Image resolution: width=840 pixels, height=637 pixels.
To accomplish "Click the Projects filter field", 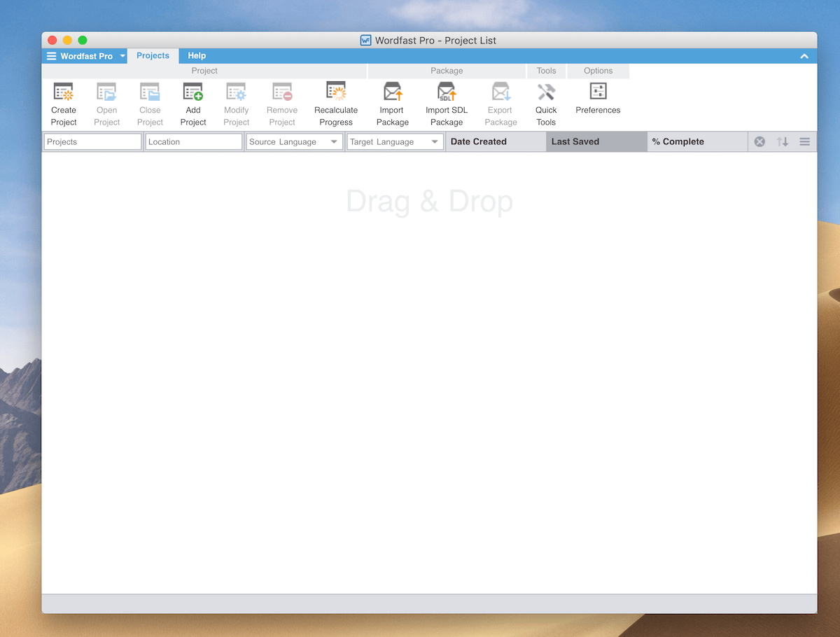I will click(93, 141).
